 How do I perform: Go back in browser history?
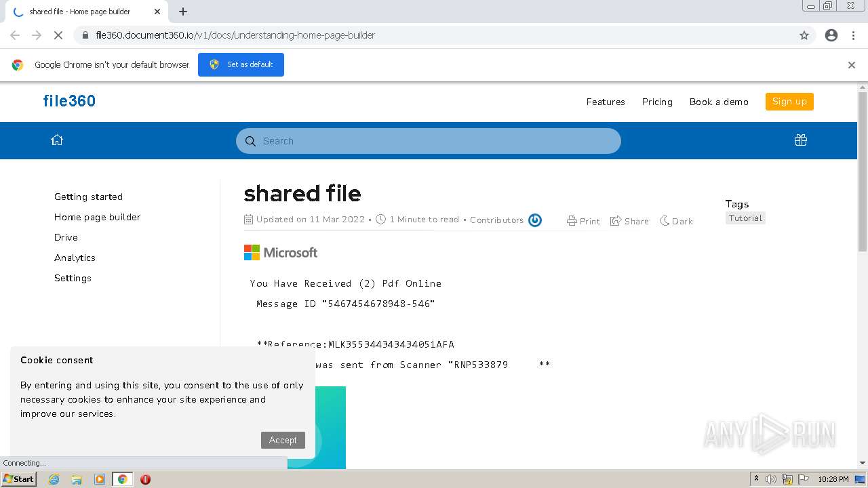(x=15, y=35)
